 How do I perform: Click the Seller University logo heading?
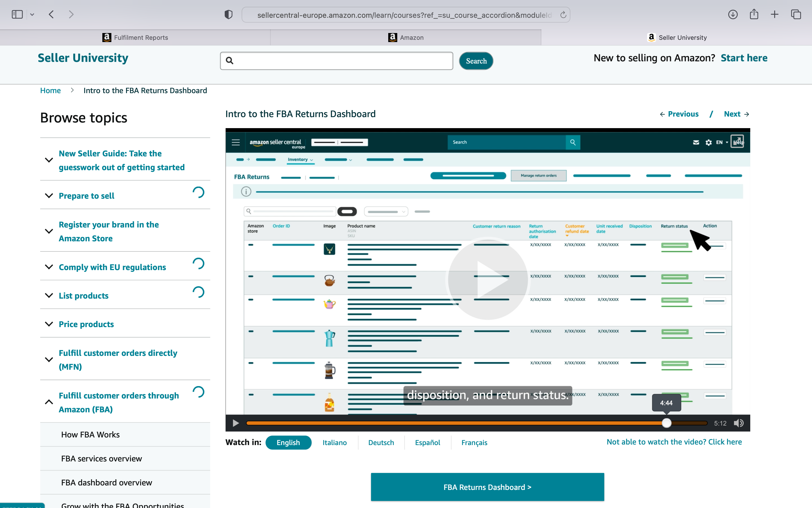coord(83,58)
